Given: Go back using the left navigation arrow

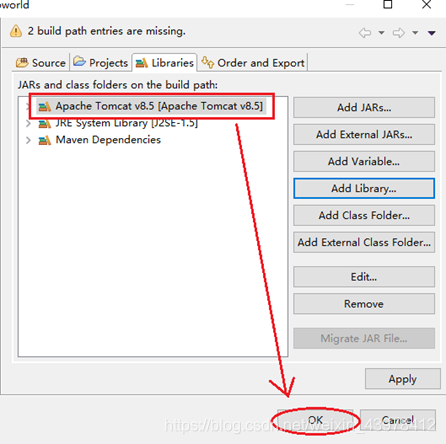Looking at the screenshot, I should [x=365, y=33].
